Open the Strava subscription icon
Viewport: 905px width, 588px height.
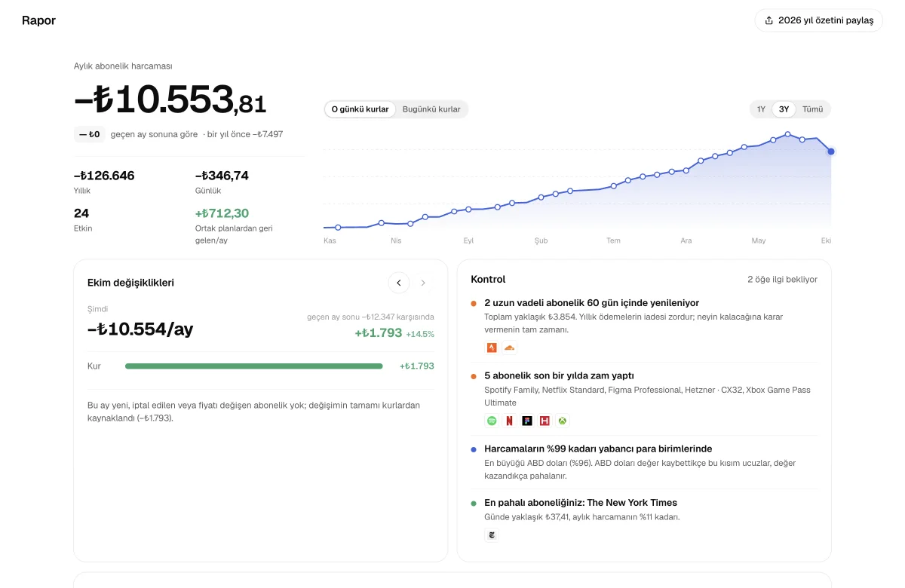[x=492, y=348]
